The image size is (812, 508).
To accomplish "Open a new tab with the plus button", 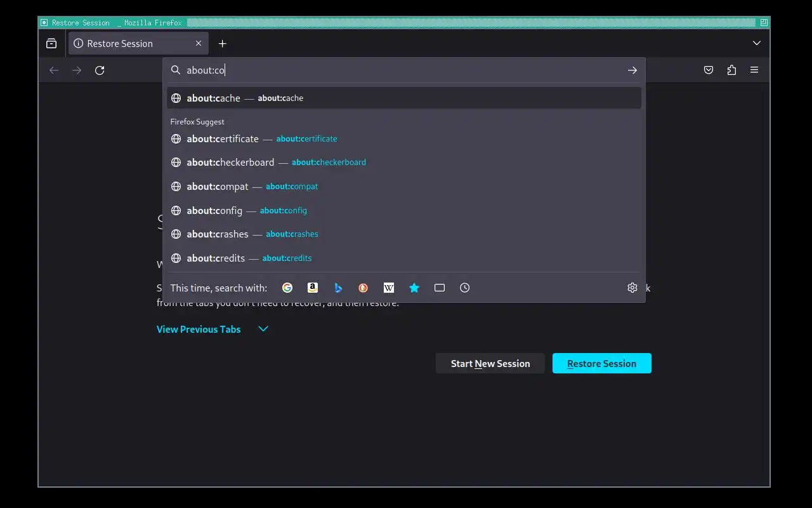I will click(x=222, y=43).
